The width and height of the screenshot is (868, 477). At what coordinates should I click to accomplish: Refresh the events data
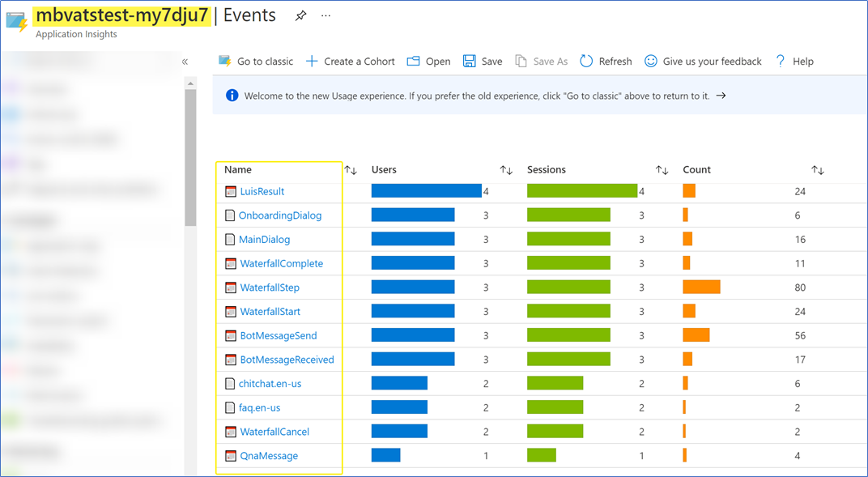(606, 61)
